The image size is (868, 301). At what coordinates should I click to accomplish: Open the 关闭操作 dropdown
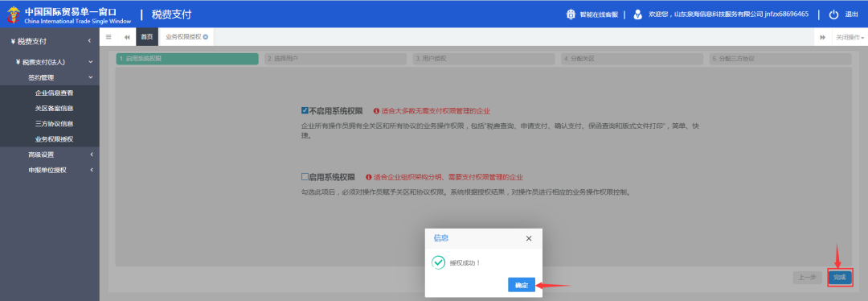850,37
